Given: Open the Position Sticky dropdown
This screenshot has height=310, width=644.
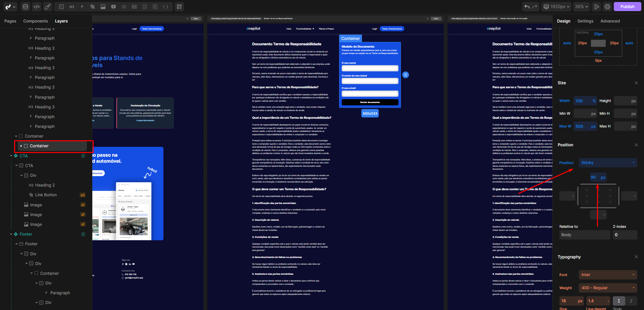Looking at the screenshot, I should pos(608,163).
